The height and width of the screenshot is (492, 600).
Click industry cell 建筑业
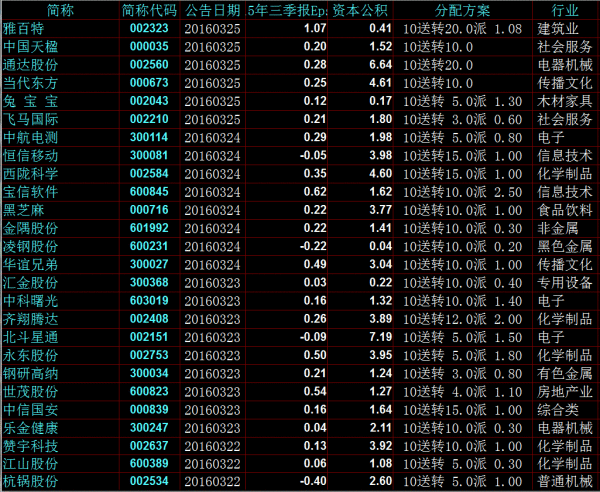pos(558,29)
